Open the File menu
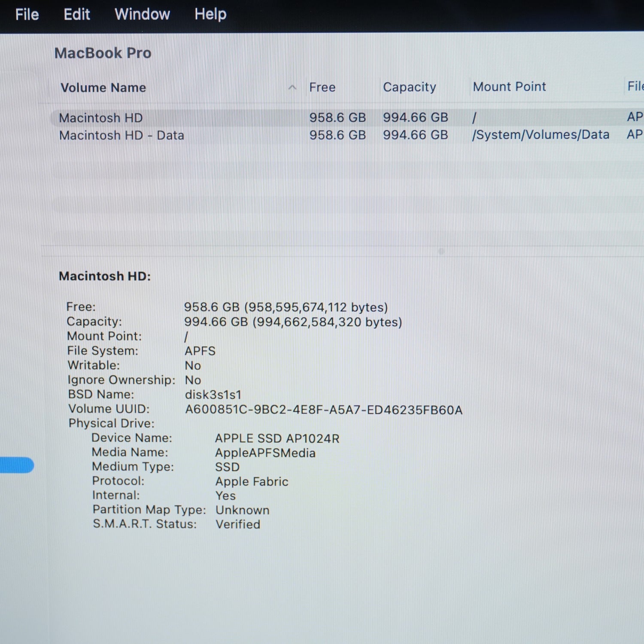The image size is (644, 644). pyautogui.click(x=27, y=14)
